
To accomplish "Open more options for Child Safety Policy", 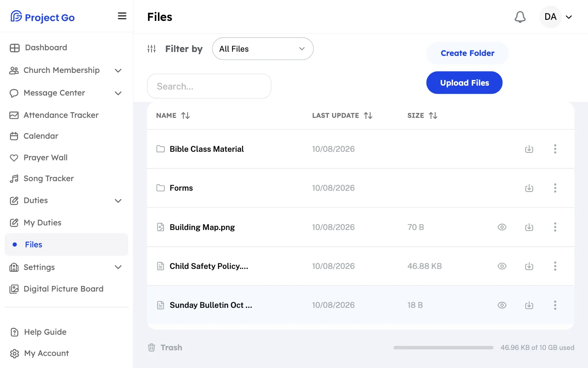I will tap(555, 266).
